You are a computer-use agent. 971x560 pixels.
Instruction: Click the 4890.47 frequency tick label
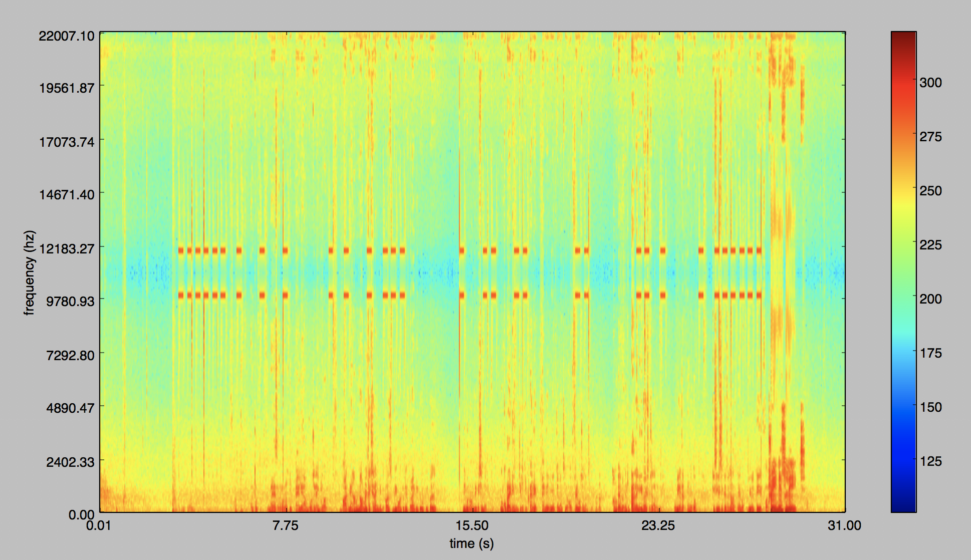pyautogui.click(x=70, y=408)
